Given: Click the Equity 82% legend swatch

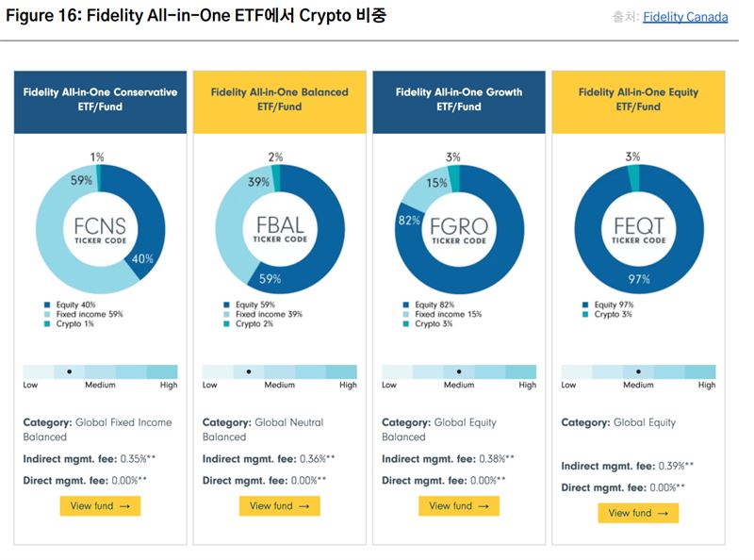Looking at the screenshot, I should [405, 305].
